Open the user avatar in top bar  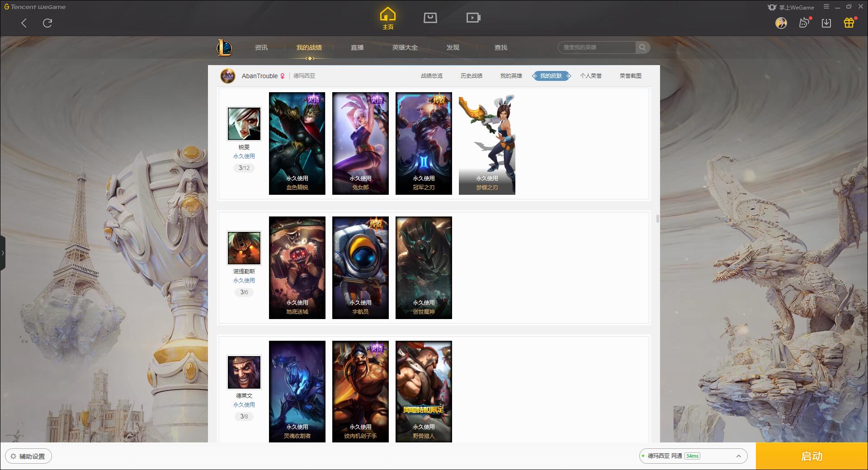pos(781,23)
